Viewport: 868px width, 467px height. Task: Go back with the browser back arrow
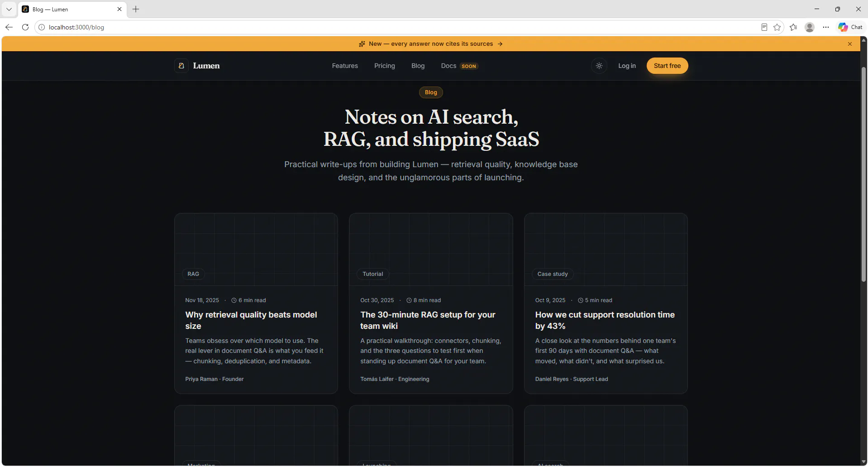point(9,27)
